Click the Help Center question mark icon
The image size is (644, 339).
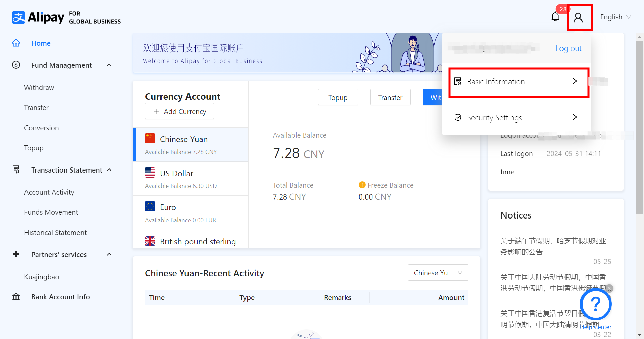pos(595,304)
